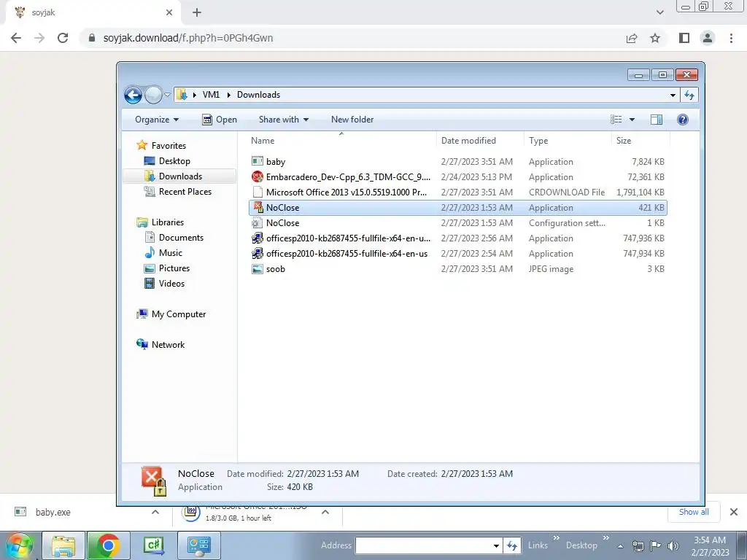Open Windows Explorer from taskbar
This screenshot has height=560, width=747.
(63, 545)
